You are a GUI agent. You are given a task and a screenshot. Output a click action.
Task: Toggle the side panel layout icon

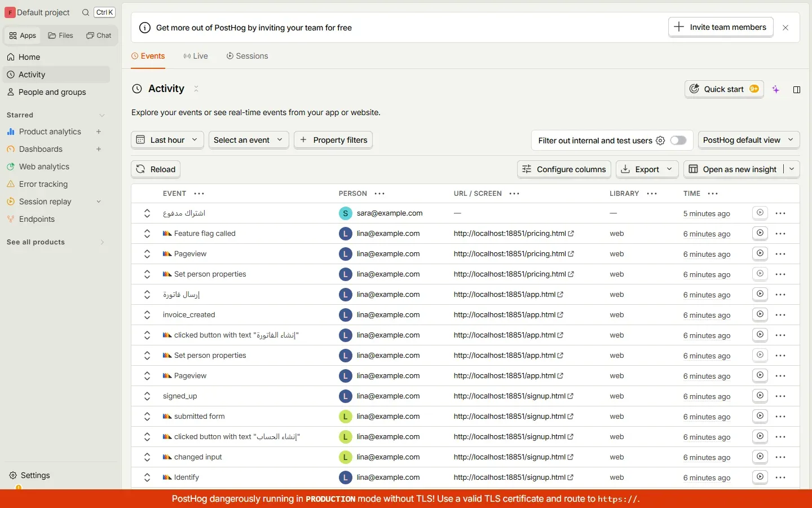797,90
